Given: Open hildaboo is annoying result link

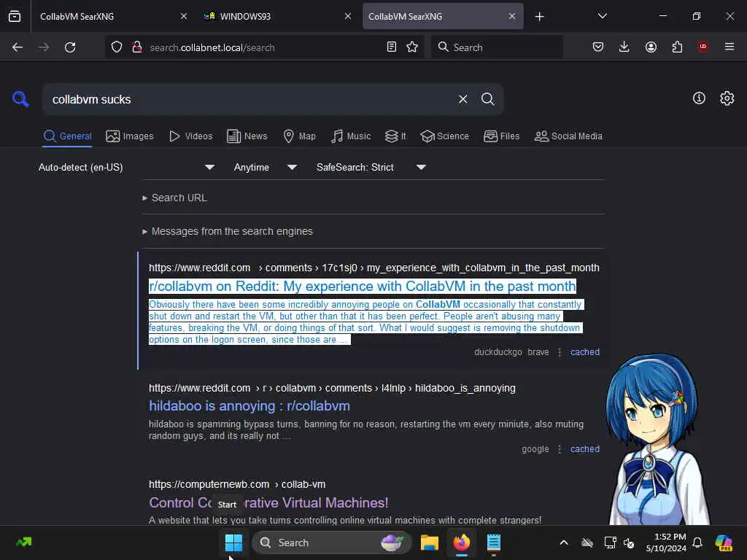Looking at the screenshot, I should (249, 405).
